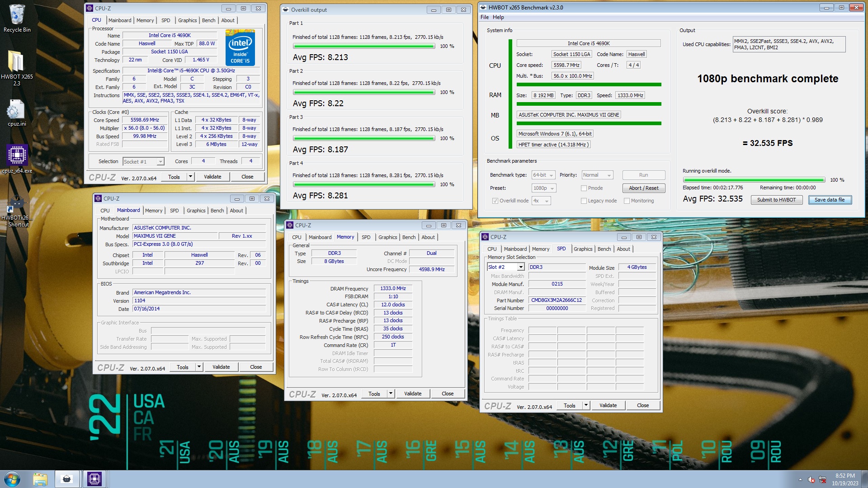Click the Overkill output window title icon
Screen dimensions: 868x488
pyautogui.click(x=286, y=9)
